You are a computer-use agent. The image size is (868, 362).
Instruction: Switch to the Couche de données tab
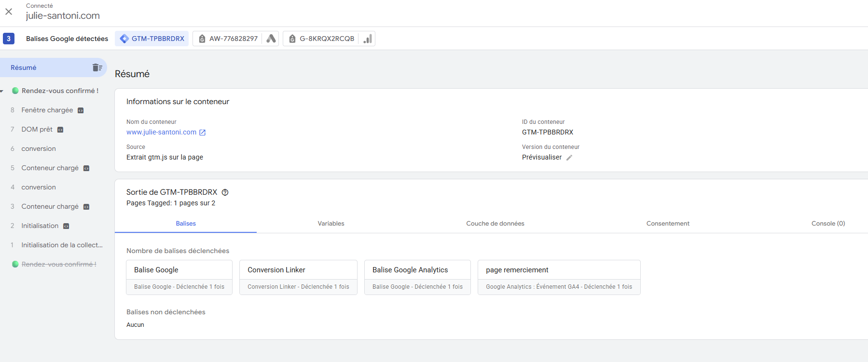point(495,223)
